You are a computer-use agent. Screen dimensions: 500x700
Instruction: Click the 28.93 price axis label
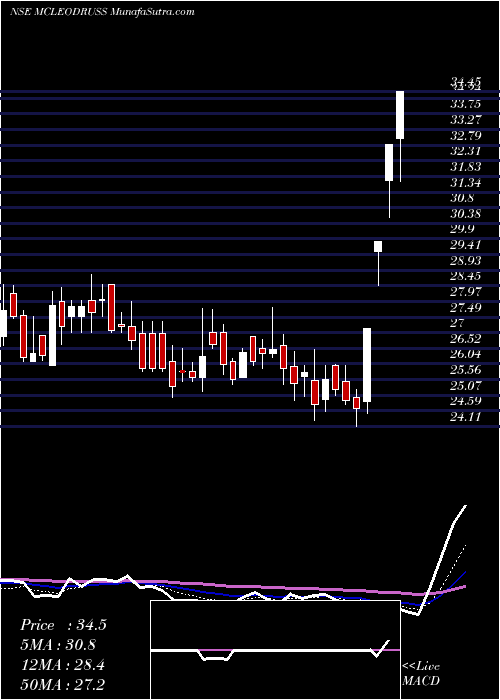point(466,260)
